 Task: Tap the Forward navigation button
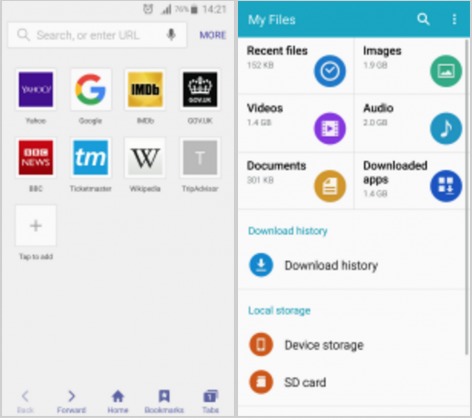tap(71, 401)
